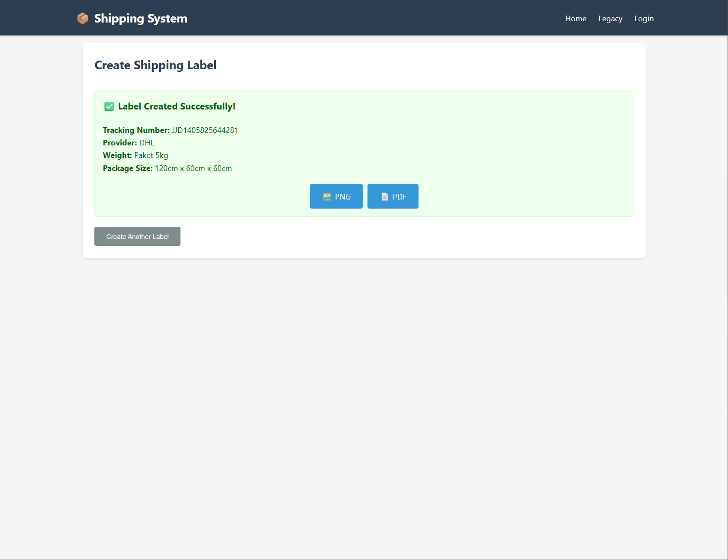The width and height of the screenshot is (728, 560).
Task: Click the Shipping System title text
Action: coord(141,18)
